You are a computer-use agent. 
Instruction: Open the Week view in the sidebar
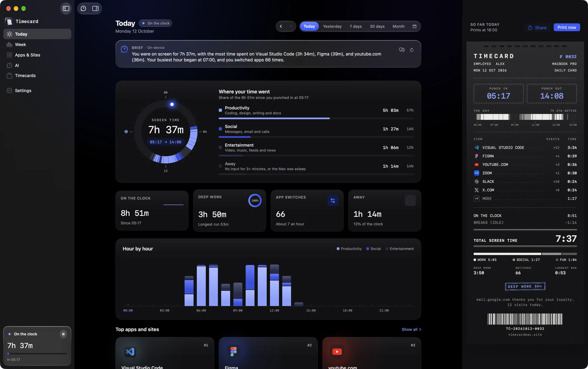click(x=37, y=44)
